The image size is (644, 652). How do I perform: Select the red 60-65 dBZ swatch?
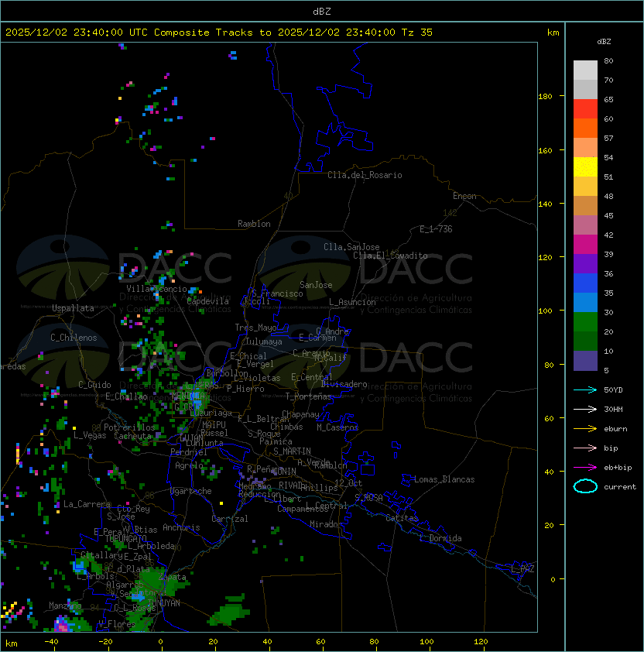point(585,109)
